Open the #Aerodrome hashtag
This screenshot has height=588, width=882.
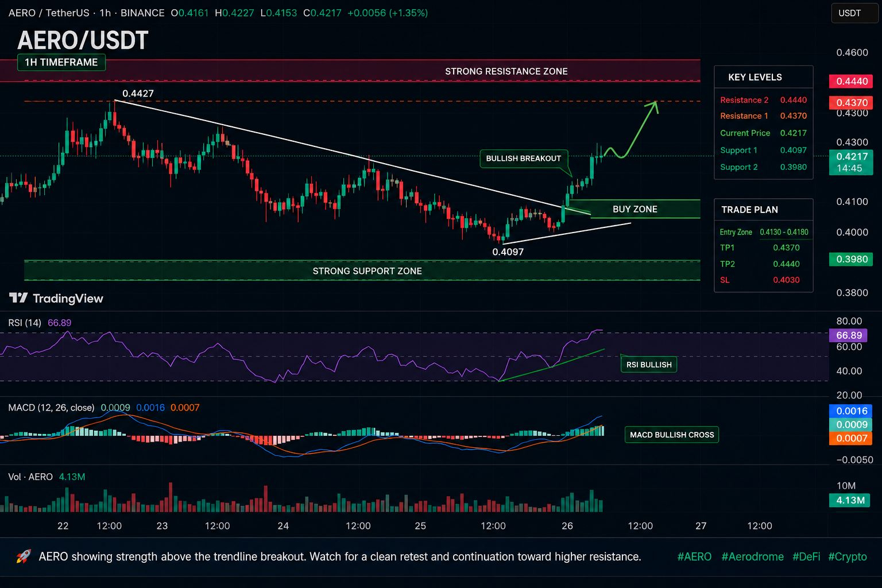pos(752,556)
